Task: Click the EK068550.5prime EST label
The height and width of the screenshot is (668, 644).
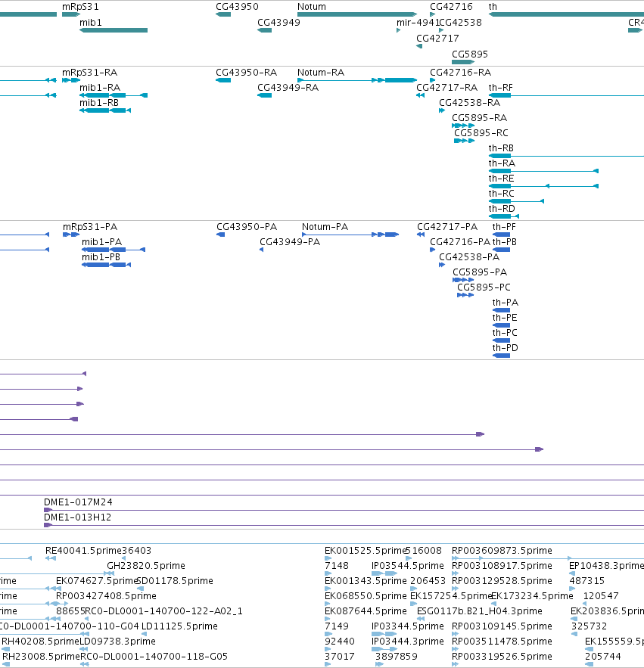Action: [x=366, y=596]
